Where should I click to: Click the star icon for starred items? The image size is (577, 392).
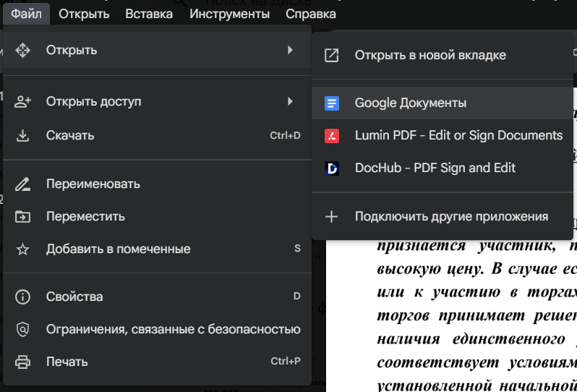click(23, 250)
